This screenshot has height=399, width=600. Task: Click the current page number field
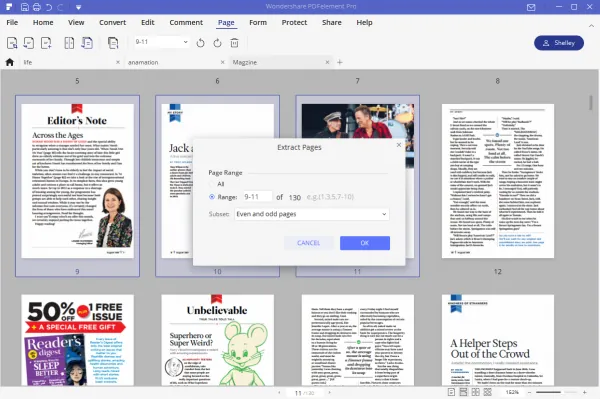[298, 393]
